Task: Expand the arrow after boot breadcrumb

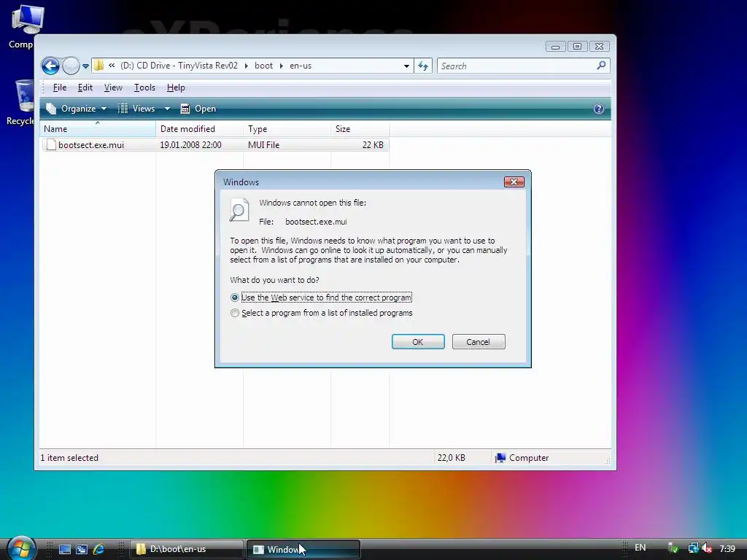Action: (x=281, y=66)
